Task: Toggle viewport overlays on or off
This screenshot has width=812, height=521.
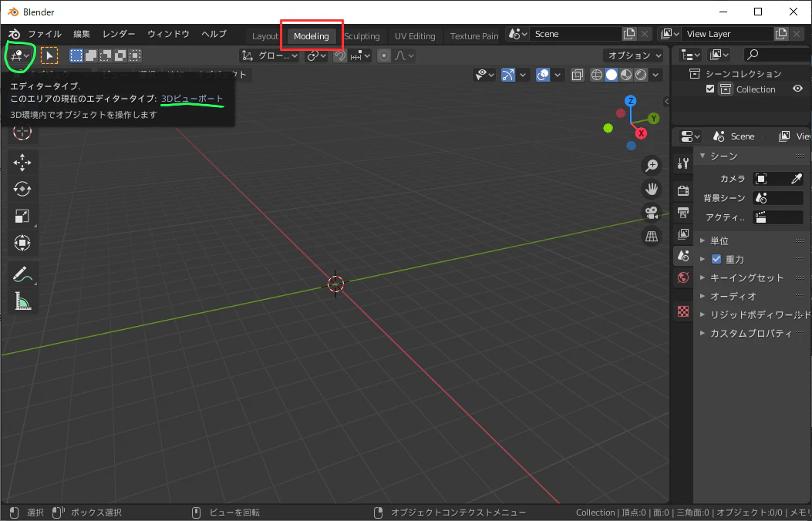Action: [543, 75]
